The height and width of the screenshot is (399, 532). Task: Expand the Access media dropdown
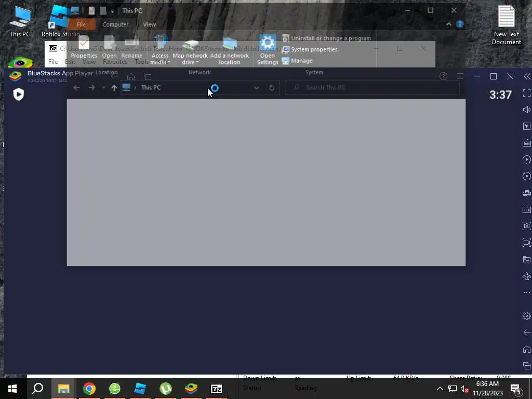(x=160, y=50)
